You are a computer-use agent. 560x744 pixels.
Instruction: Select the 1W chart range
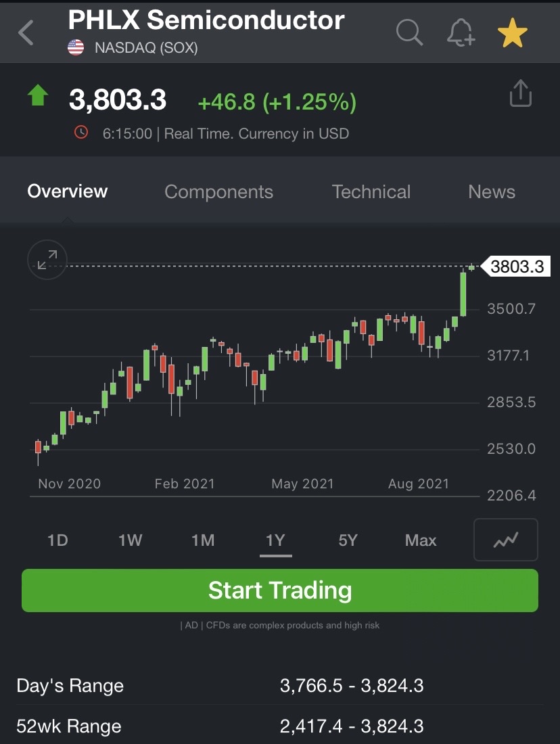point(130,540)
